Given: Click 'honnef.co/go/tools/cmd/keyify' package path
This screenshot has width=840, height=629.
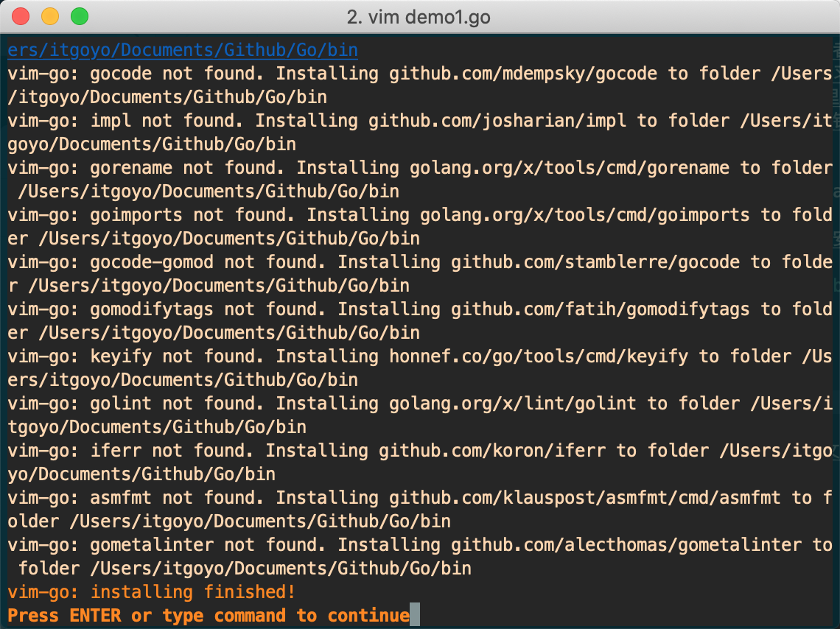Looking at the screenshot, I should pyautogui.click(x=539, y=356).
